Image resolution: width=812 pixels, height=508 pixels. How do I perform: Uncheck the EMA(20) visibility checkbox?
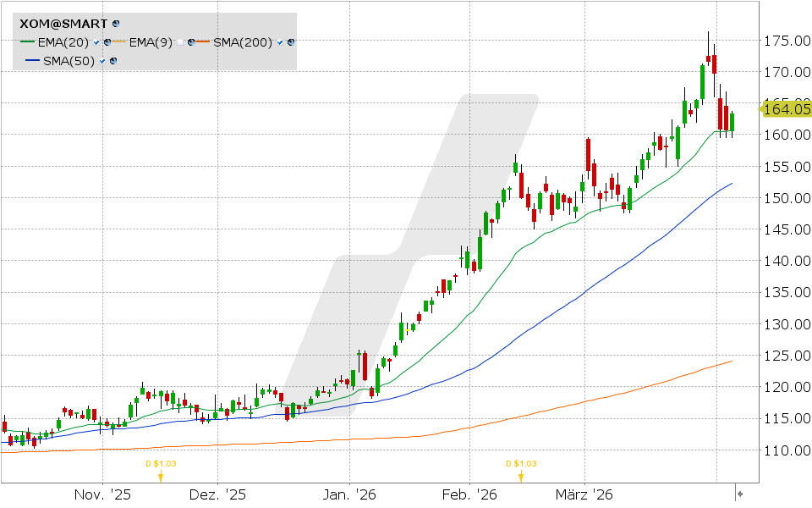pyautogui.click(x=98, y=42)
